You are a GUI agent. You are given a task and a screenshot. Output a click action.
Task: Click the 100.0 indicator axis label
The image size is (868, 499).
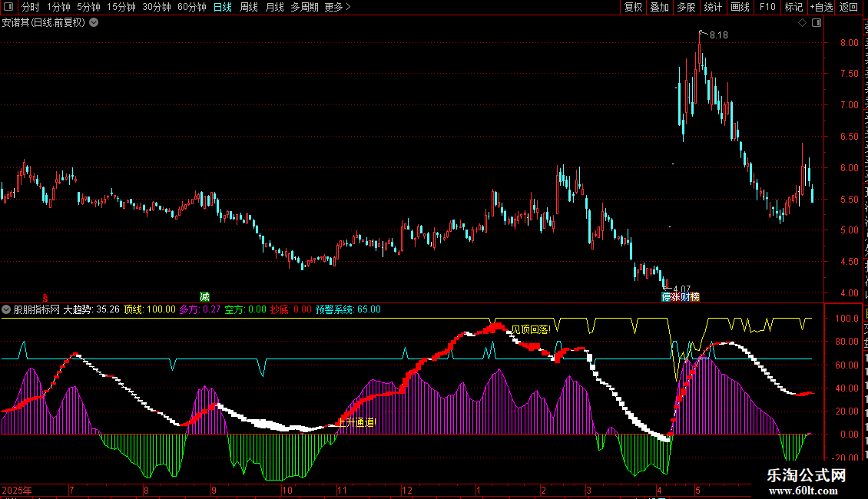847,318
